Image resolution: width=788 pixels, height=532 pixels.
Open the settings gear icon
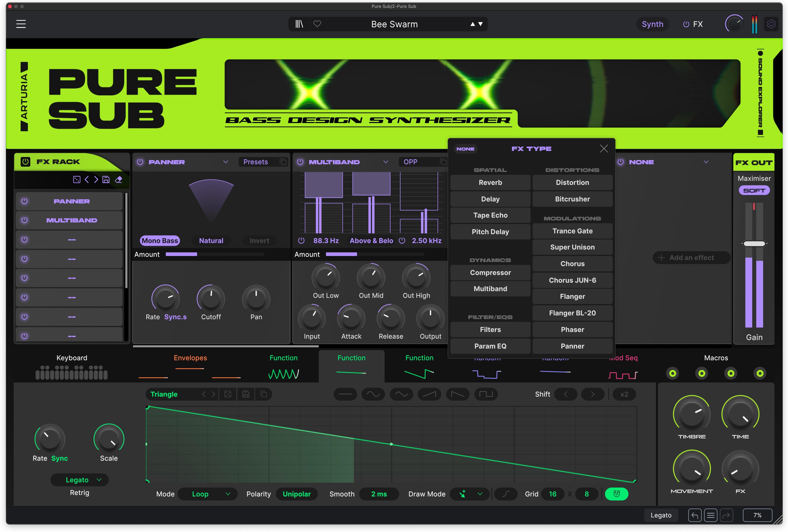(771, 24)
